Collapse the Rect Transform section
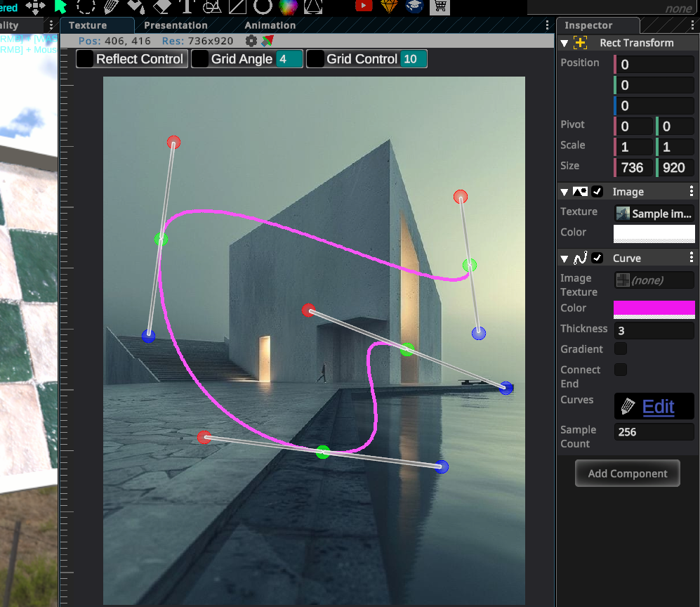Screen dimensions: 700x607 pos(564,44)
